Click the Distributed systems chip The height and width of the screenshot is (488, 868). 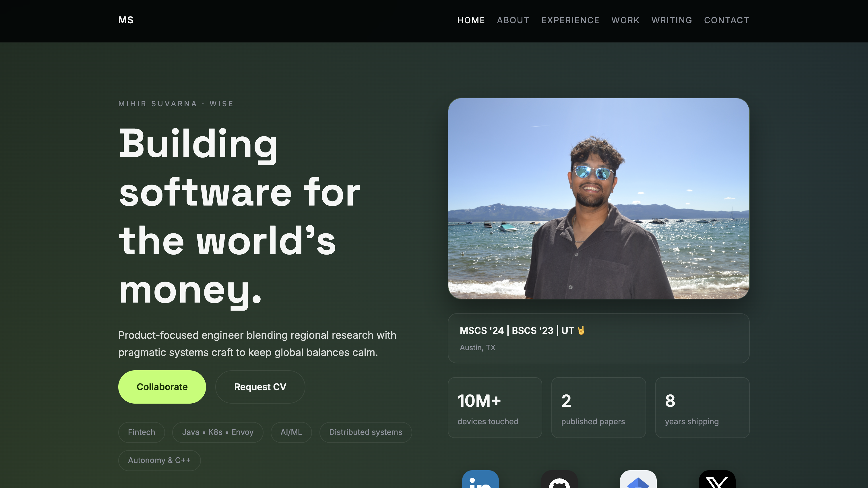[x=365, y=432]
